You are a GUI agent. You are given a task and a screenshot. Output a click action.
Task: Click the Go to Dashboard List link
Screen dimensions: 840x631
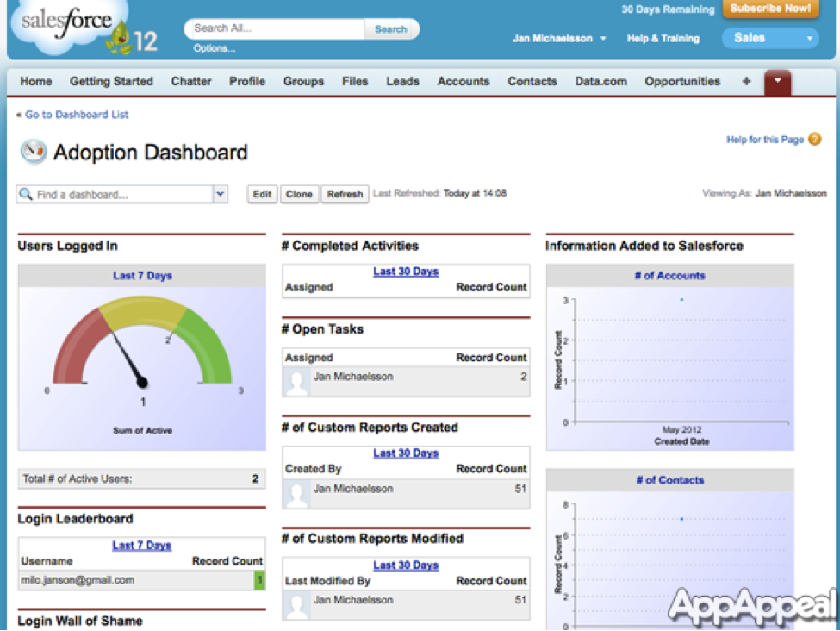coord(76,114)
